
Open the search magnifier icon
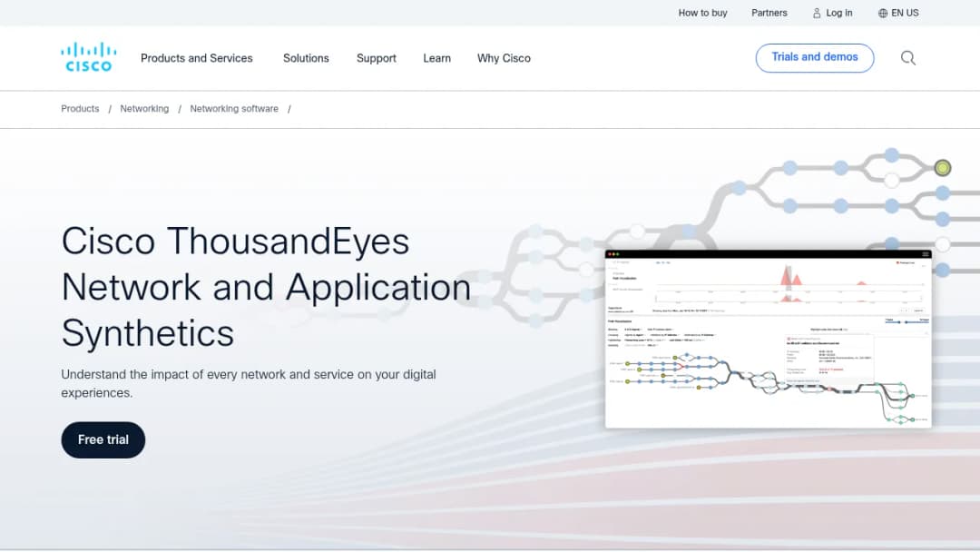pos(907,58)
